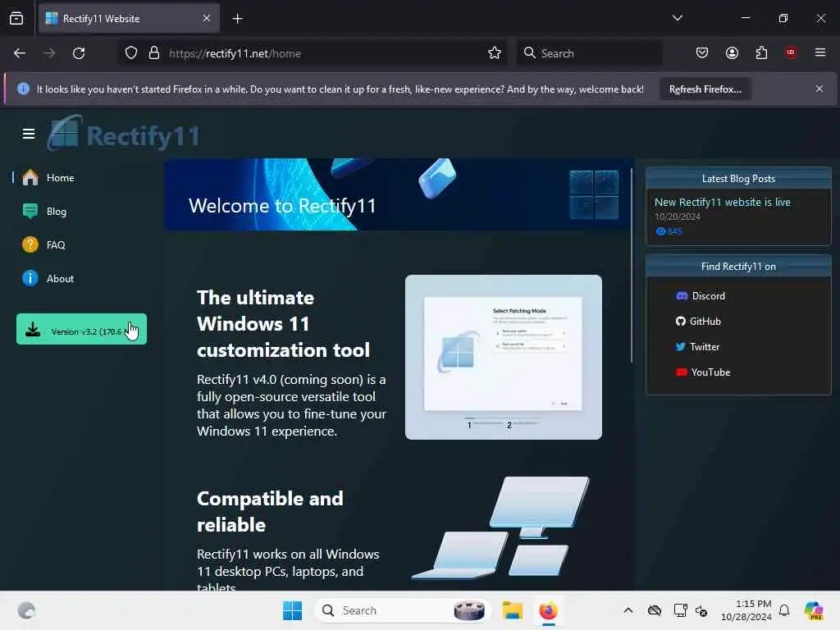Open Rectify11 Twitter link
Viewport: 840px width, 630px height.
point(697,347)
